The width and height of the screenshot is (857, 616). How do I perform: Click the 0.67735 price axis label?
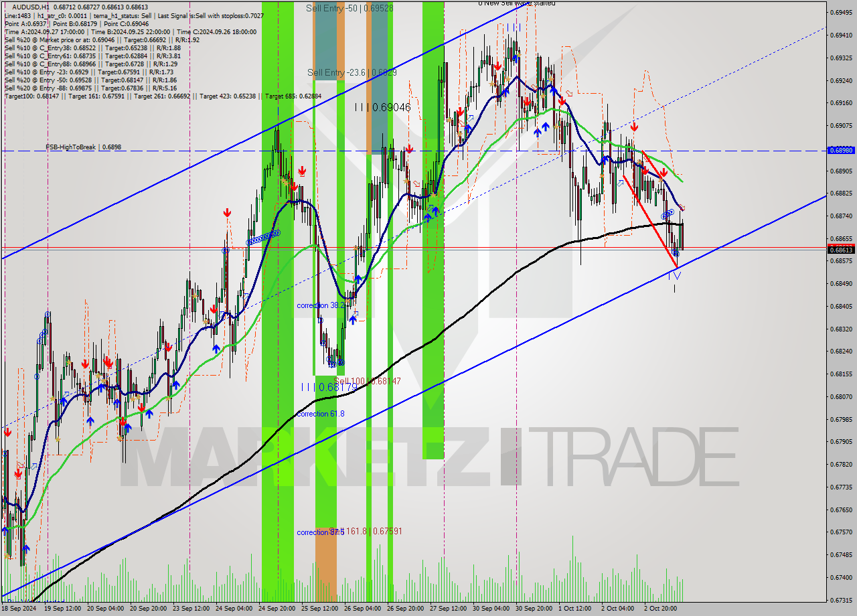[841, 487]
